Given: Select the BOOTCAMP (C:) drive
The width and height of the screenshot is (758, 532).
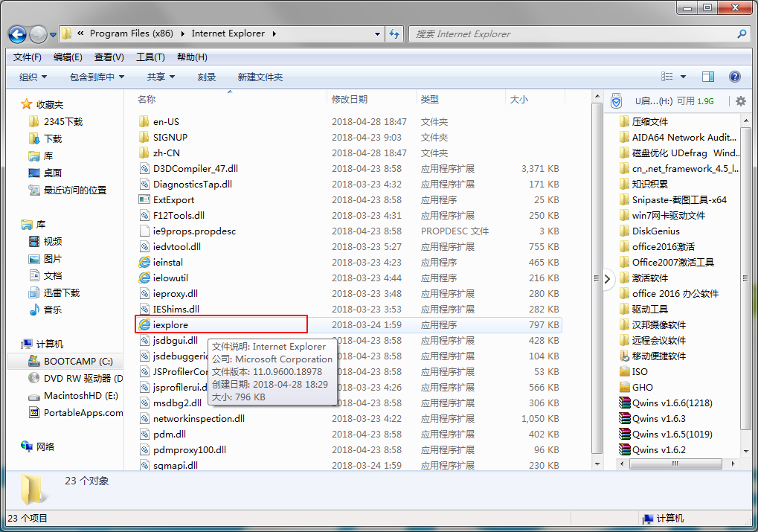Looking at the screenshot, I should pyautogui.click(x=78, y=362).
